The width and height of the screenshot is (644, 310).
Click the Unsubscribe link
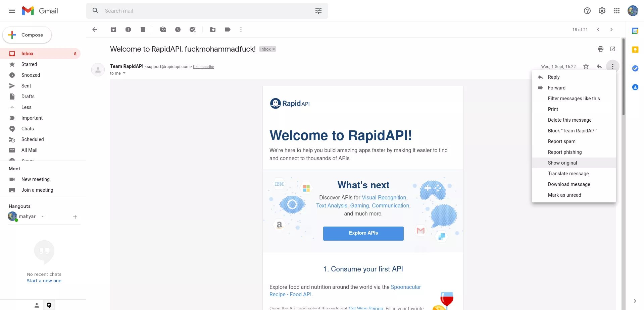click(203, 67)
